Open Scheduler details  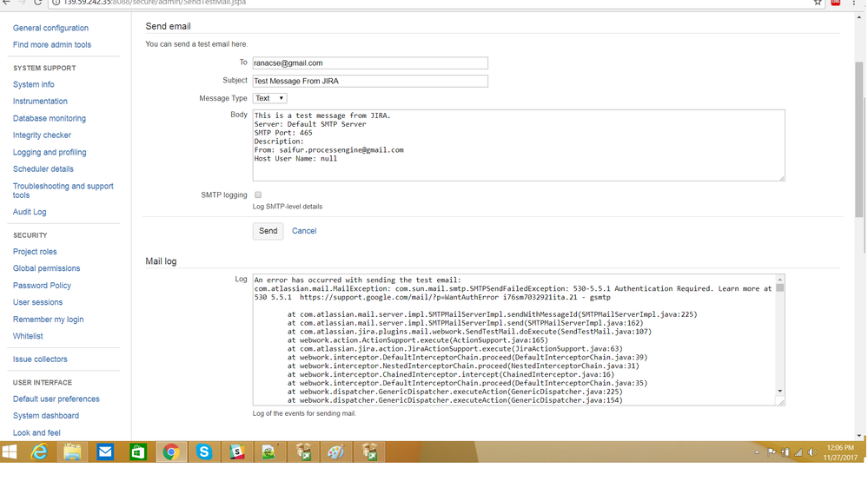tap(43, 168)
